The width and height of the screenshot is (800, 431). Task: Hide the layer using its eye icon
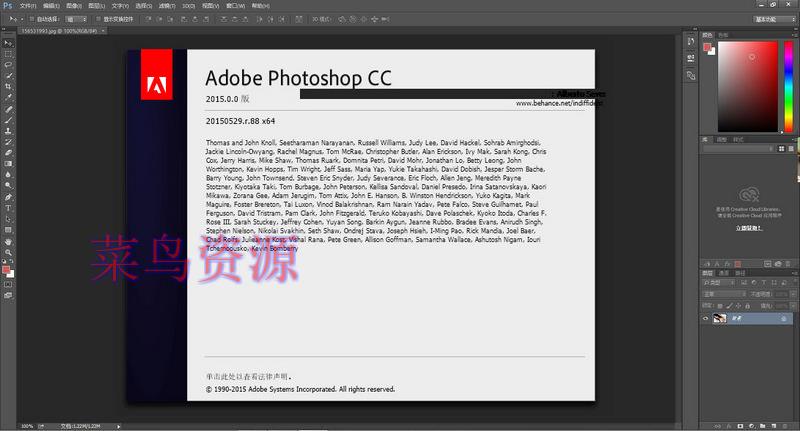tap(706, 318)
